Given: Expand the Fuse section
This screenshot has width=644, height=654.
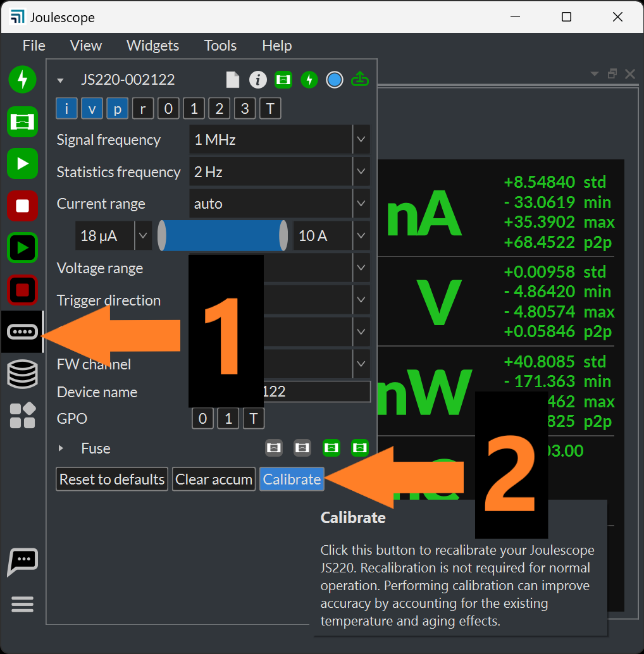Looking at the screenshot, I should [61, 448].
